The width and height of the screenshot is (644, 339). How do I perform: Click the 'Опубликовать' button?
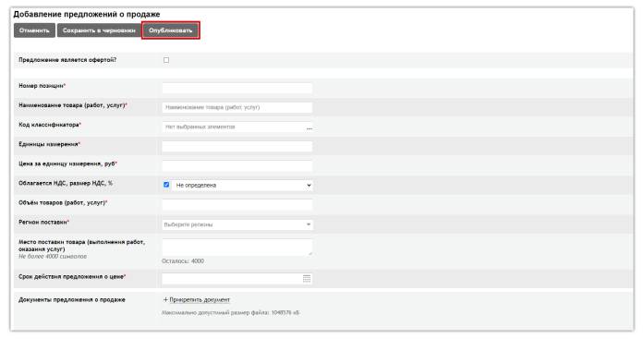(170, 30)
